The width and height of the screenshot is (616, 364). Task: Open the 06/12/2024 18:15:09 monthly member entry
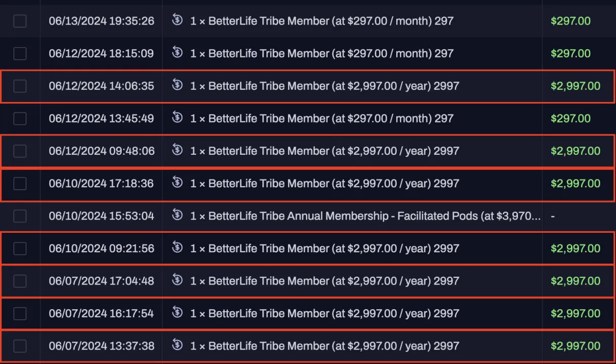[322, 53]
